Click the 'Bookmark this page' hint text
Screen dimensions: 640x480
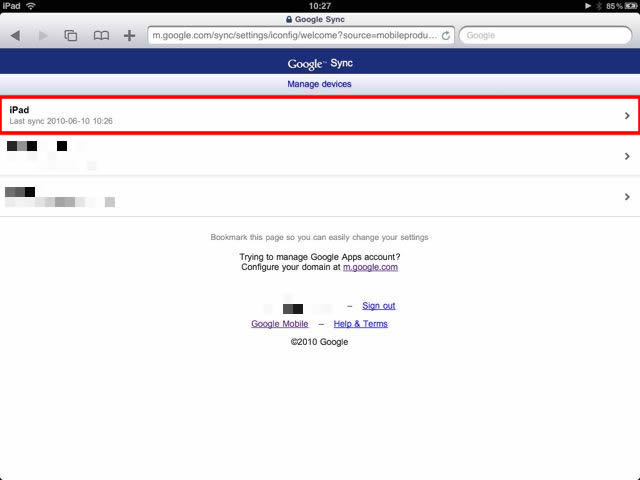click(319, 237)
